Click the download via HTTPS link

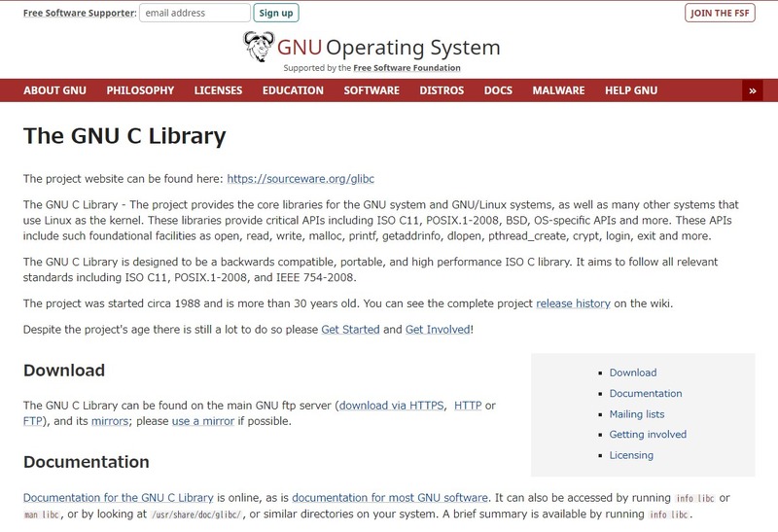[391, 405]
